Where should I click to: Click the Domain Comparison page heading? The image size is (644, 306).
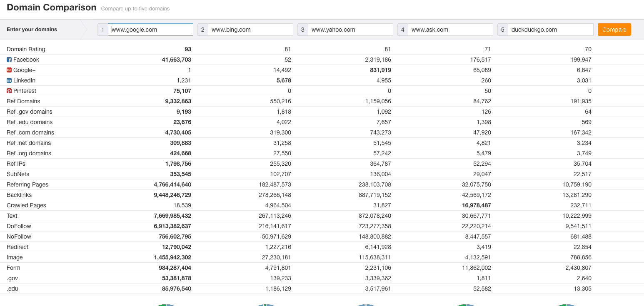click(x=52, y=8)
